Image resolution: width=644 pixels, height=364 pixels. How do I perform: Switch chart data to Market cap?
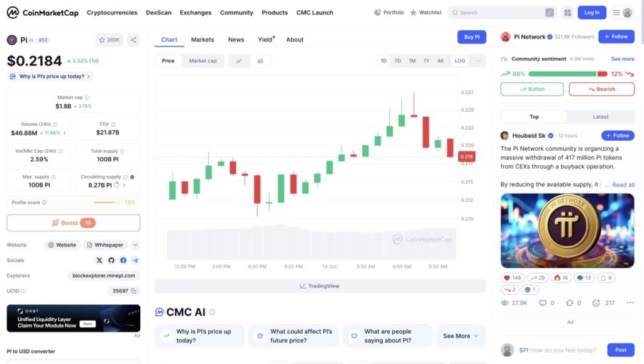click(x=203, y=61)
